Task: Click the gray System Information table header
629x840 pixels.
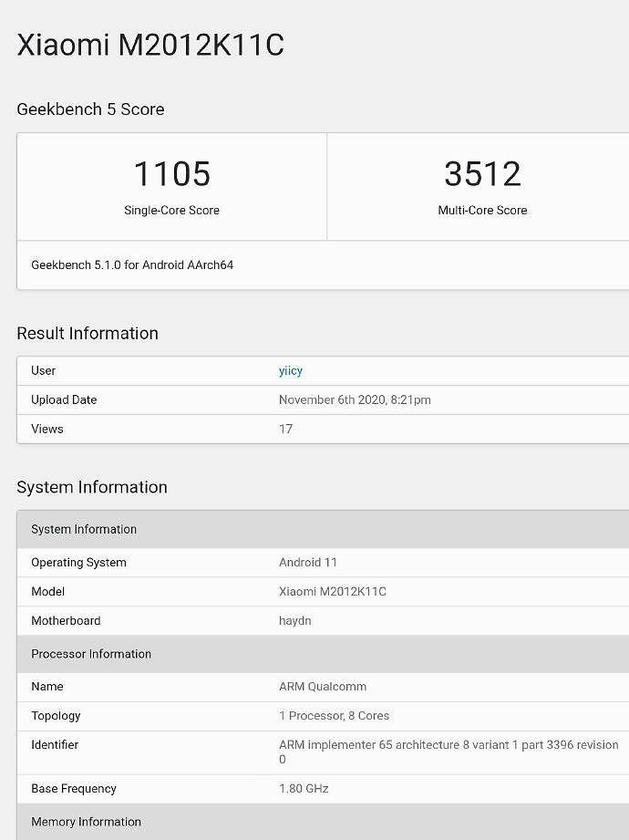Action: point(323,529)
